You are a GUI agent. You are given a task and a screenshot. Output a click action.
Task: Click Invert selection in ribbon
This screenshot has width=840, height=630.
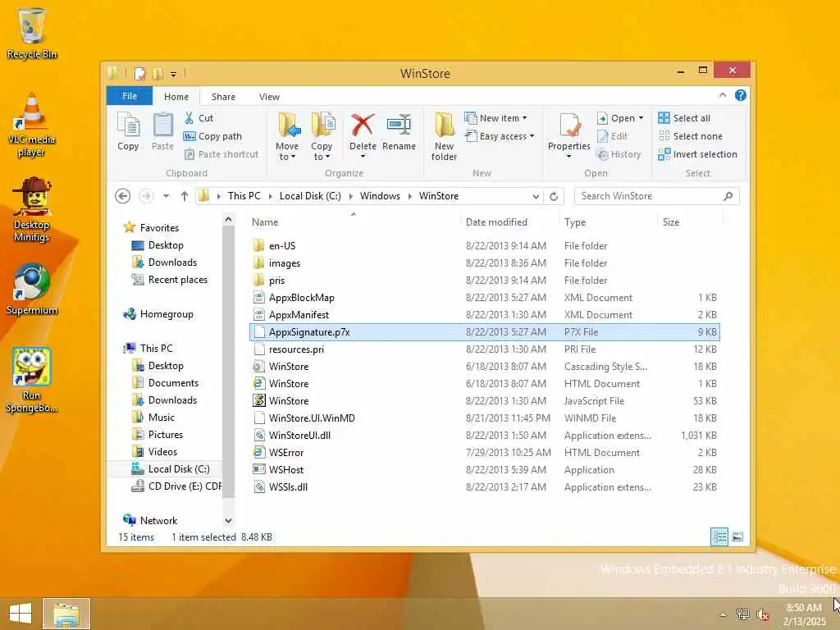pyautogui.click(x=697, y=154)
